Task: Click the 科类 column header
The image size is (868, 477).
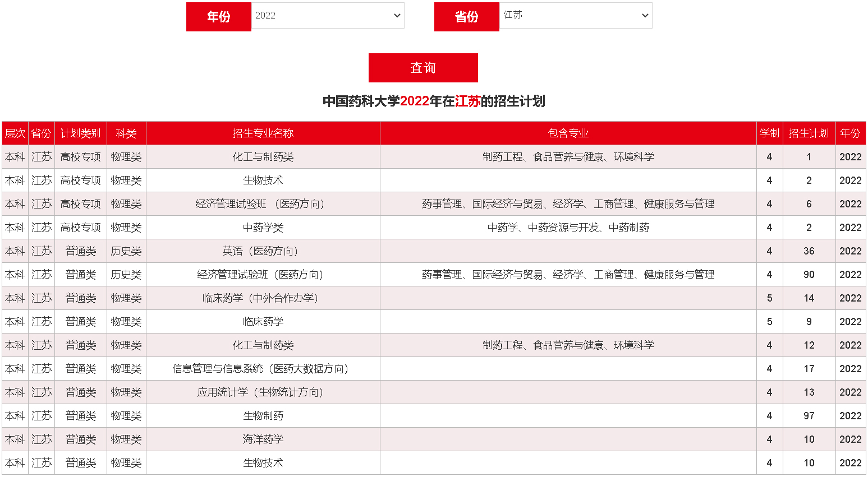Action: pos(126,133)
